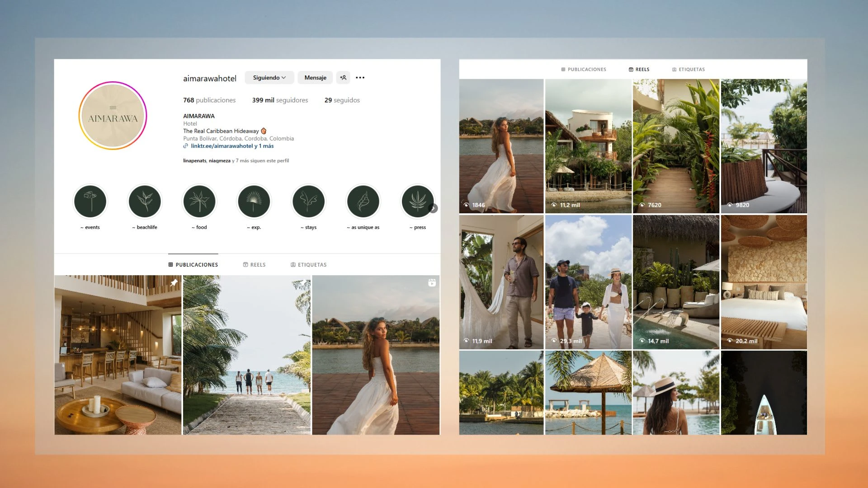Viewport: 868px width, 488px height.
Task: Open the beachlife story highlight
Action: (x=145, y=202)
